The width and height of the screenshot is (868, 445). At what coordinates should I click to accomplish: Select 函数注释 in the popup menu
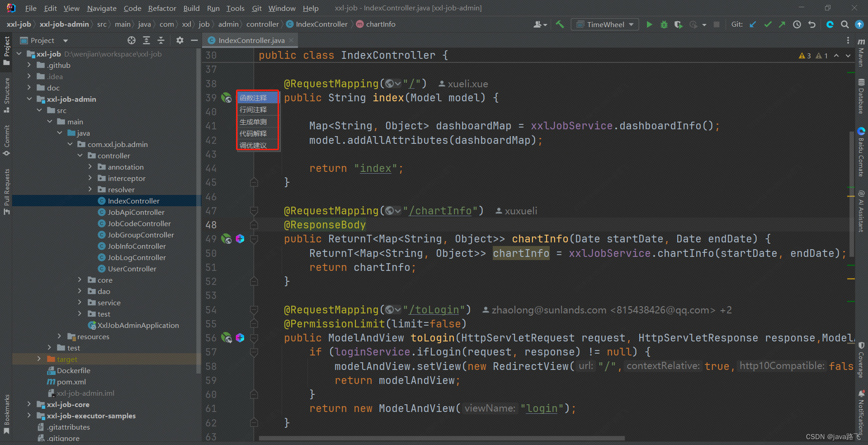(258, 98)
